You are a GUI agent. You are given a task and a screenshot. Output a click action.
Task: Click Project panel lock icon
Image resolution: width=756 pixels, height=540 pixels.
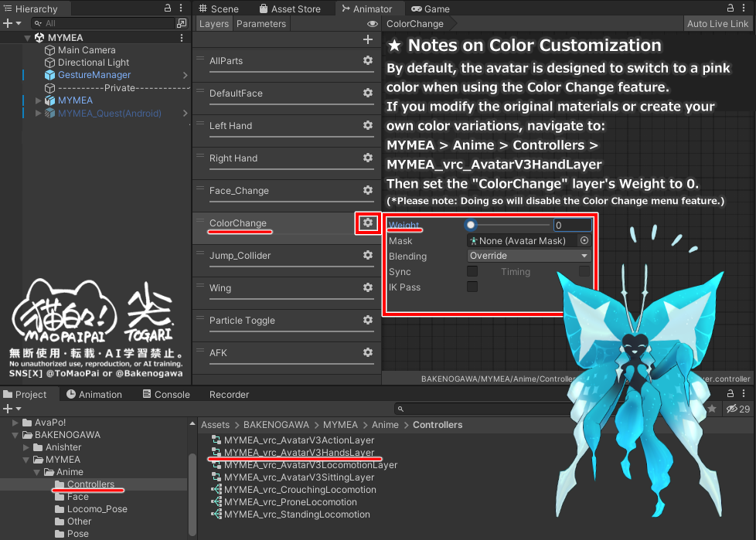coord(730,393)
